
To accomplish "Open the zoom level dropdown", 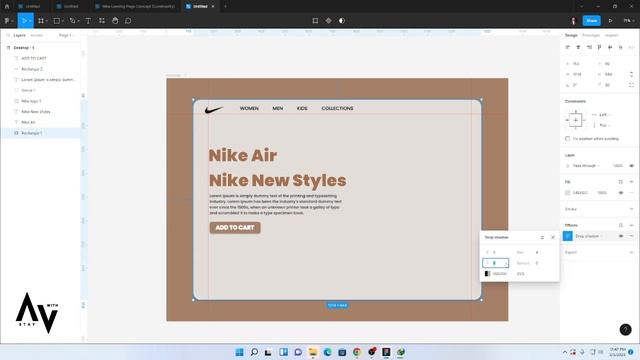I will 629,20.
